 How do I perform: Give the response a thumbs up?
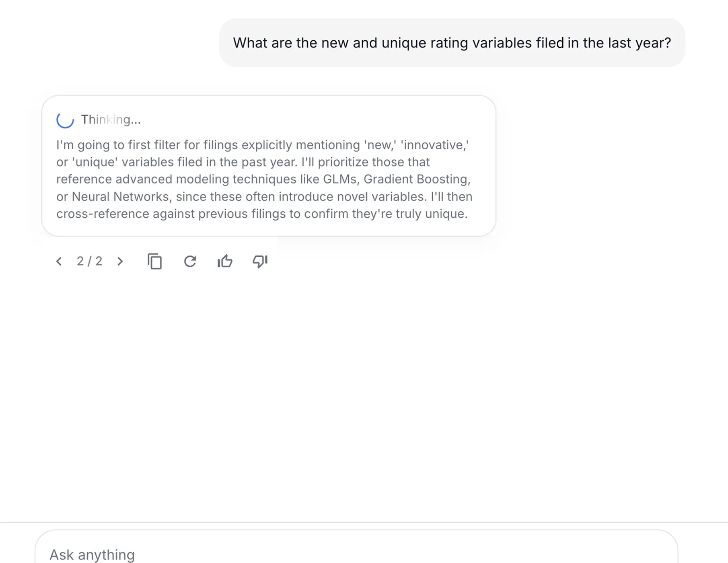225,262
